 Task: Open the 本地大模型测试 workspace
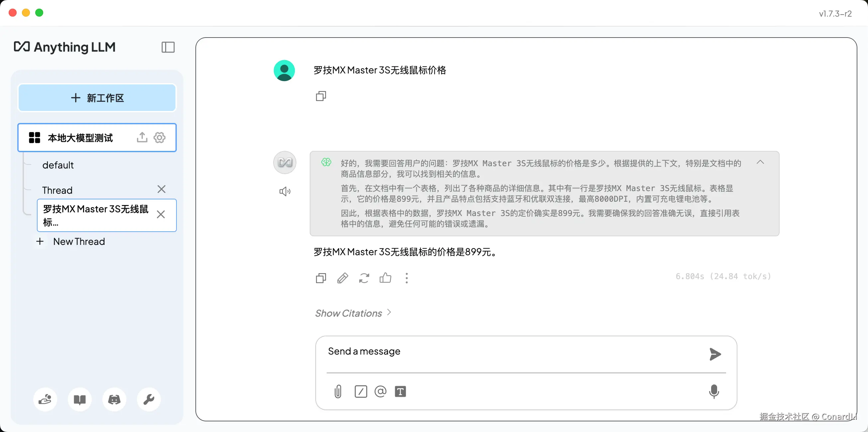80,138
